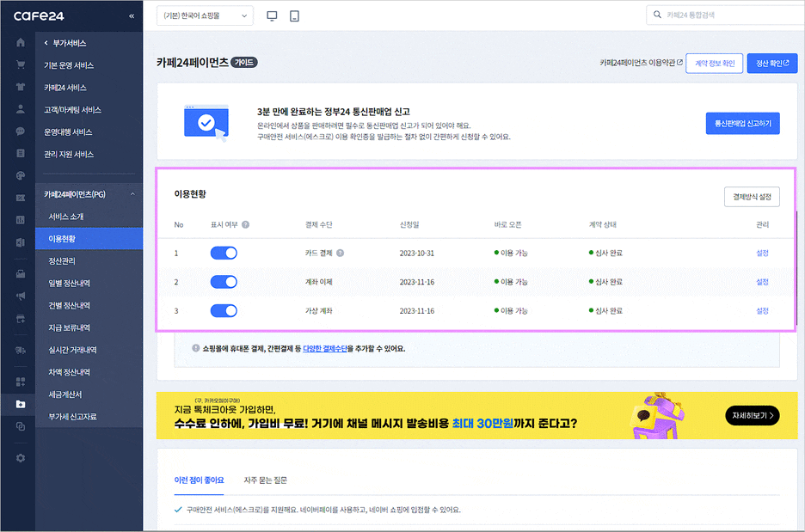Collapse the 카페24페이먼츠(PG) menu section
The width and height of the screenshot is (805, 532).
[x=132, y=194]
